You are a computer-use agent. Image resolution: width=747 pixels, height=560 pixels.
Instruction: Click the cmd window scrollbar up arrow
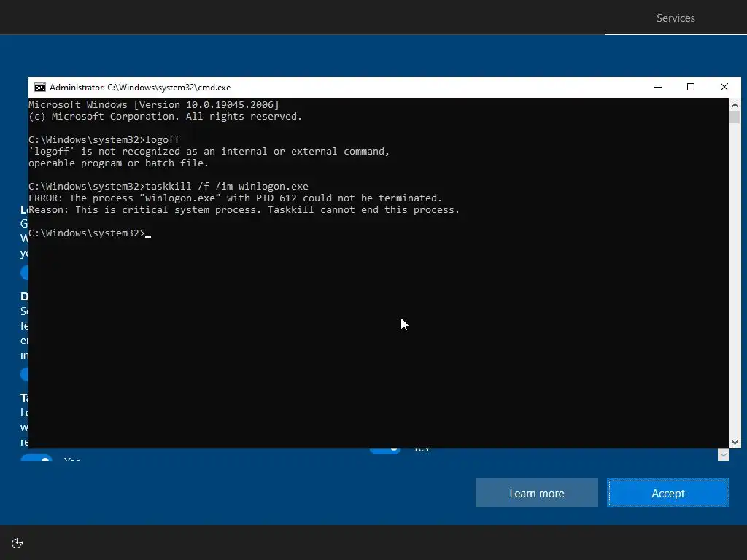tap(735, 105)
